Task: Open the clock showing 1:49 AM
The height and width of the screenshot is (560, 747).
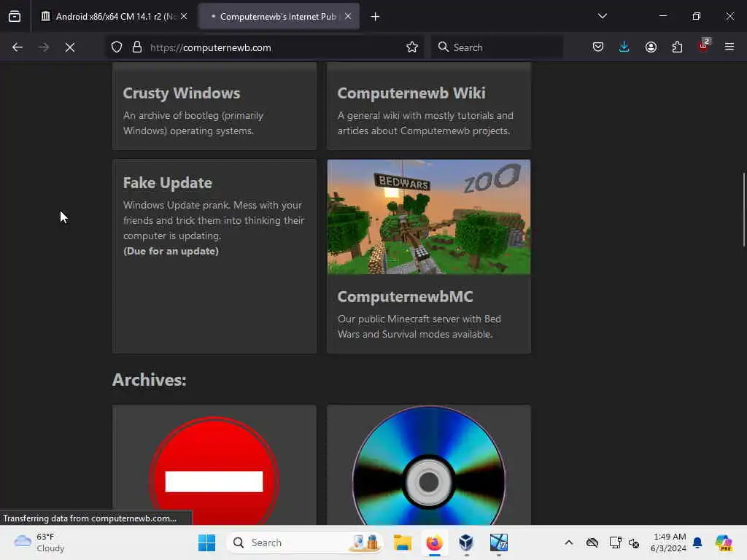Action: (668, 542)
